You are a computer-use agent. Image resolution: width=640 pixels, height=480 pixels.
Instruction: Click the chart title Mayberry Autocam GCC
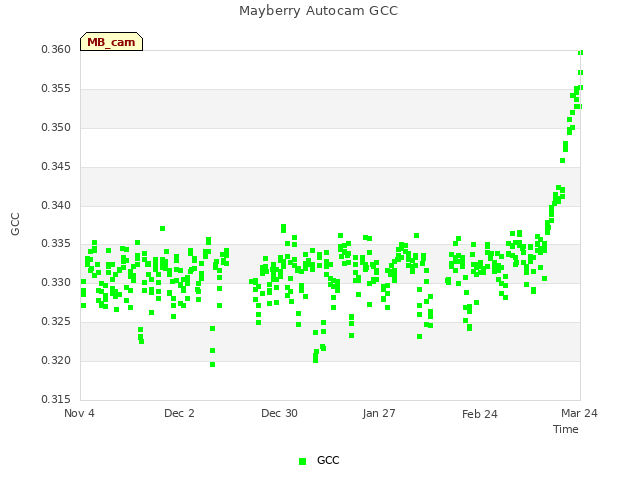318,11
